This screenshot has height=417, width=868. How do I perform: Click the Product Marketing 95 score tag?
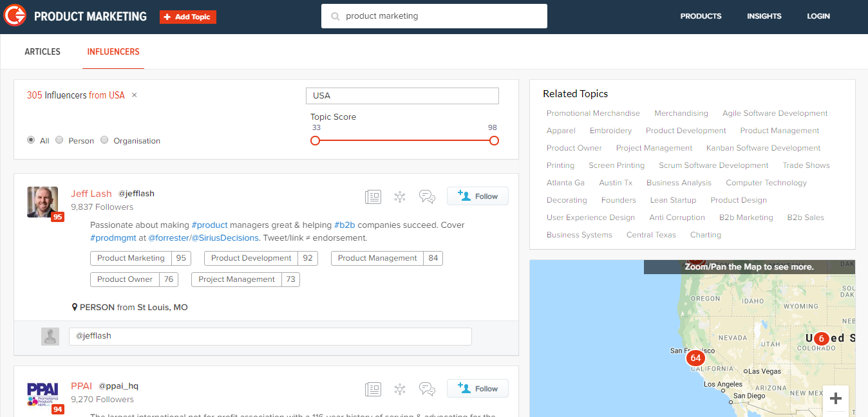(141, 258)
